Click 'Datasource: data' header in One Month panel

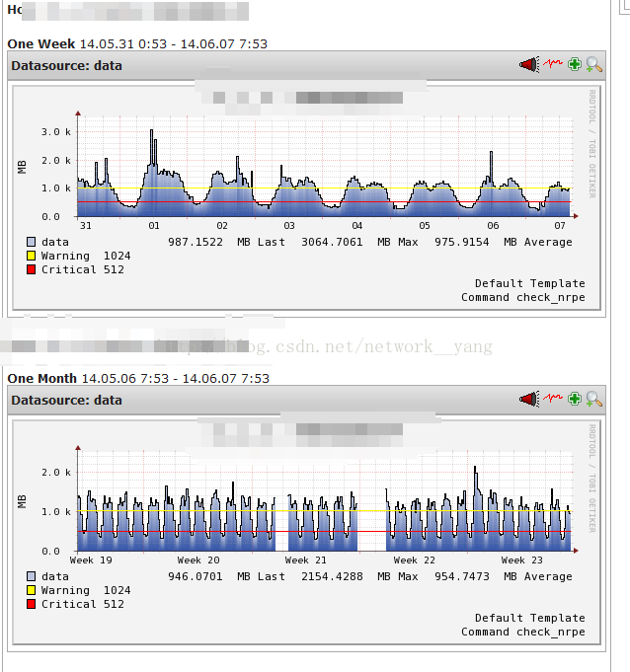66,400
